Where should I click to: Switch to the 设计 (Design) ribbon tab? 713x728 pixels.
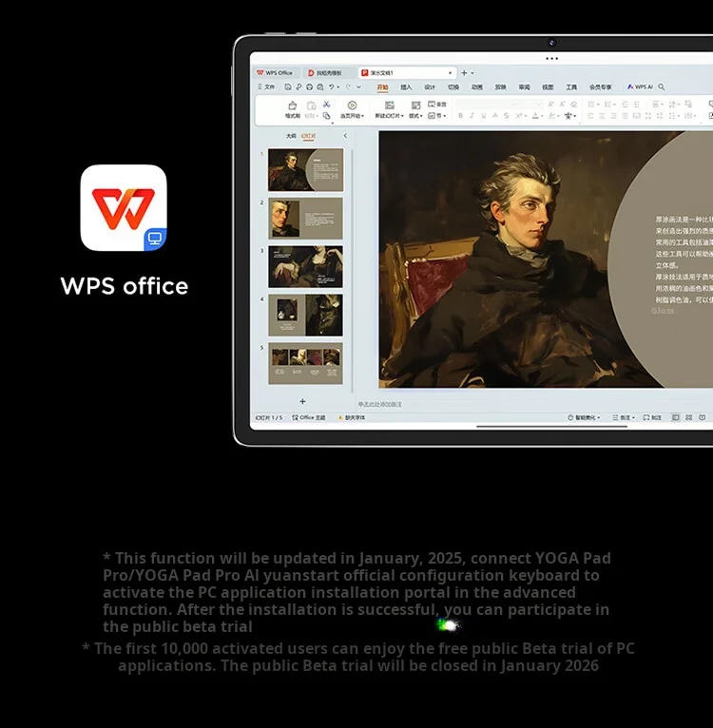click(x=430, y=87)
